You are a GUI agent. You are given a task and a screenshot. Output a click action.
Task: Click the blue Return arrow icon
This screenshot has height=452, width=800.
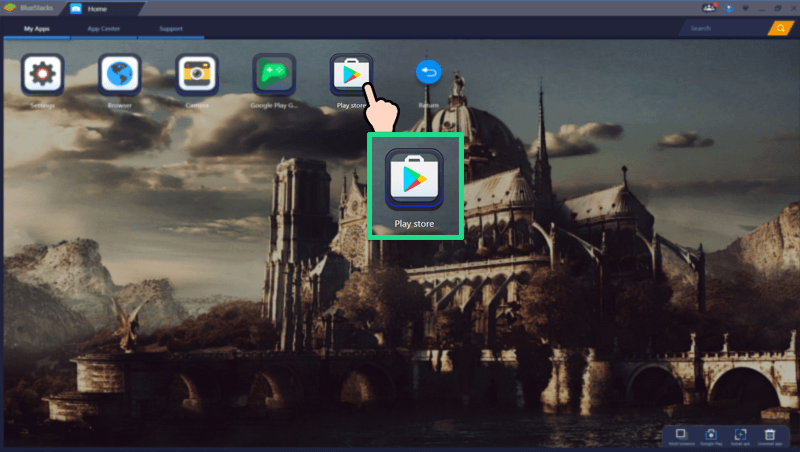pos(428,72)
